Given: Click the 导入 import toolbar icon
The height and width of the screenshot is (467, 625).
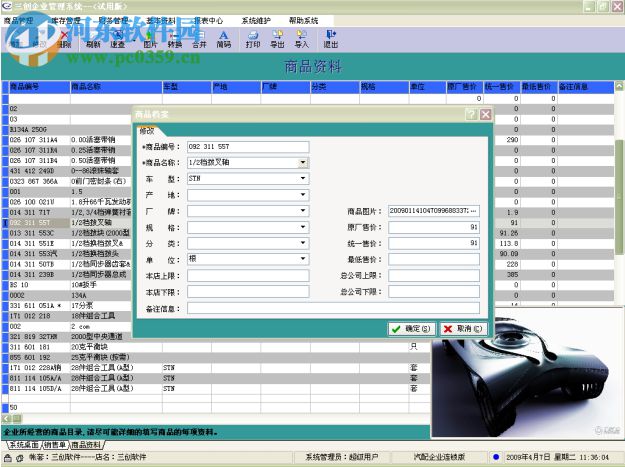Looking at the screenshot, I should point(302,39).
